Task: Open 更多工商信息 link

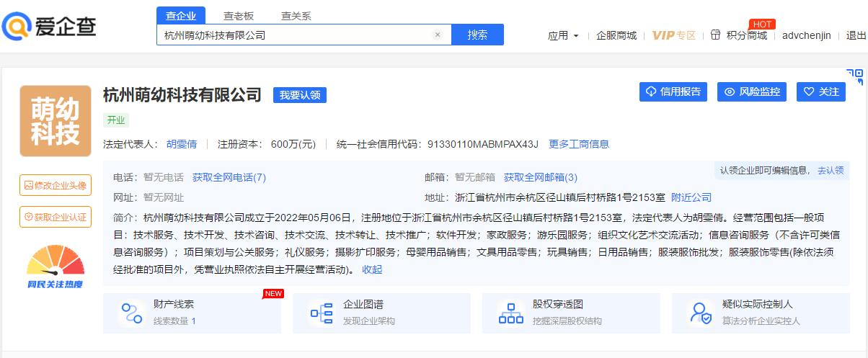Action: (x=579, y=144)
